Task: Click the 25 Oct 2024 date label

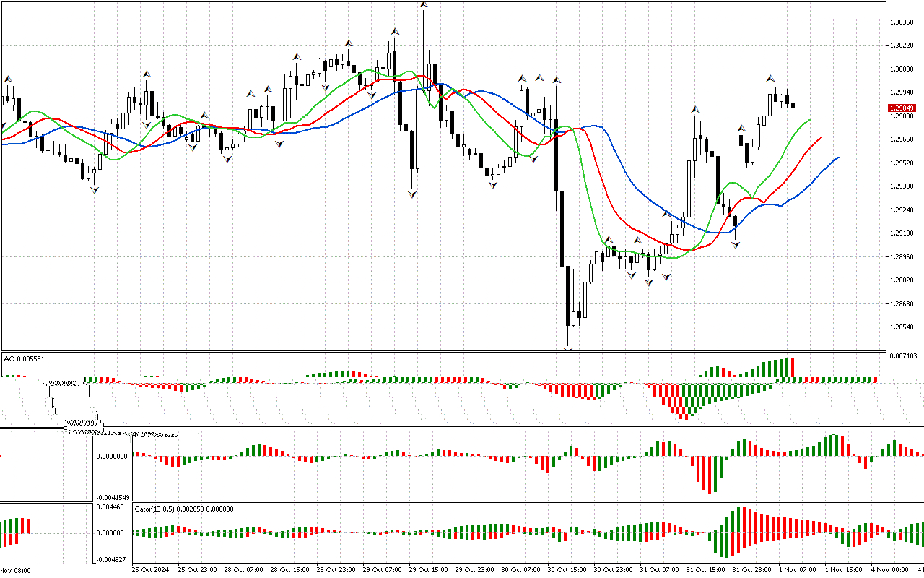Action: 152,570
